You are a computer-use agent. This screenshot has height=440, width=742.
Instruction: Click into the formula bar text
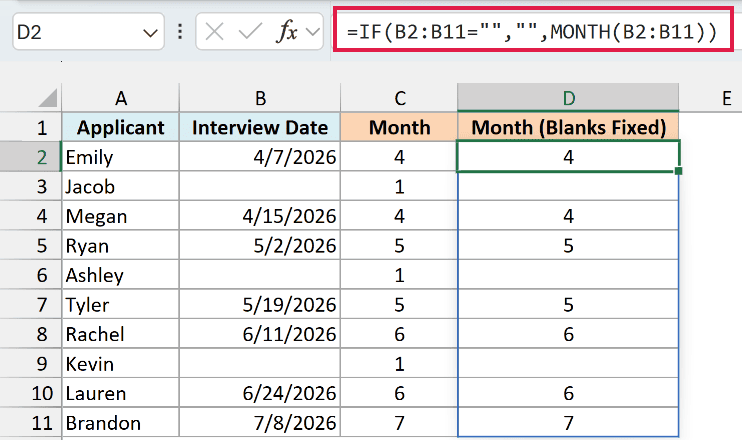(533, 32)
